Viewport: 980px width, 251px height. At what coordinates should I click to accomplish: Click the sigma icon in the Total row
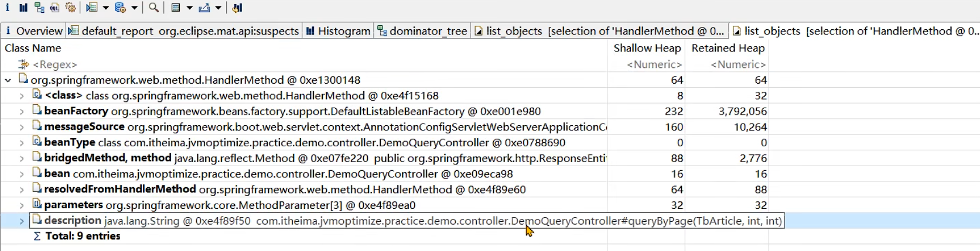pos(37,236)
